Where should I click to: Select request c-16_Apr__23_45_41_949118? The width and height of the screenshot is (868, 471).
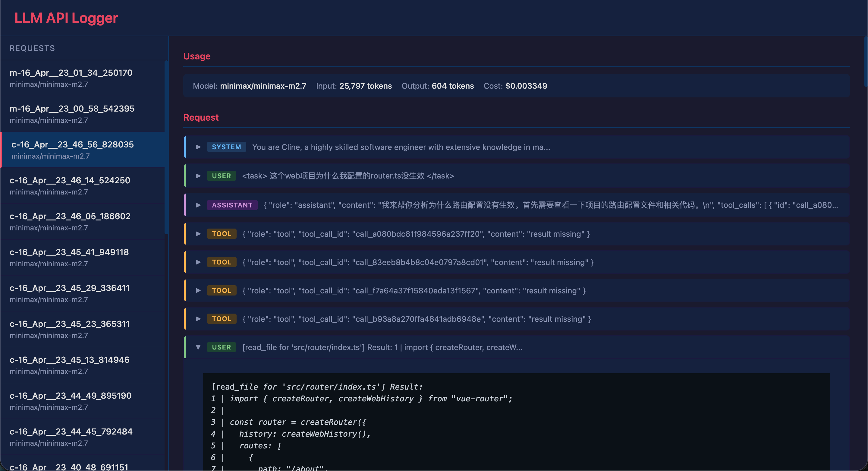(x=69, y=257)
